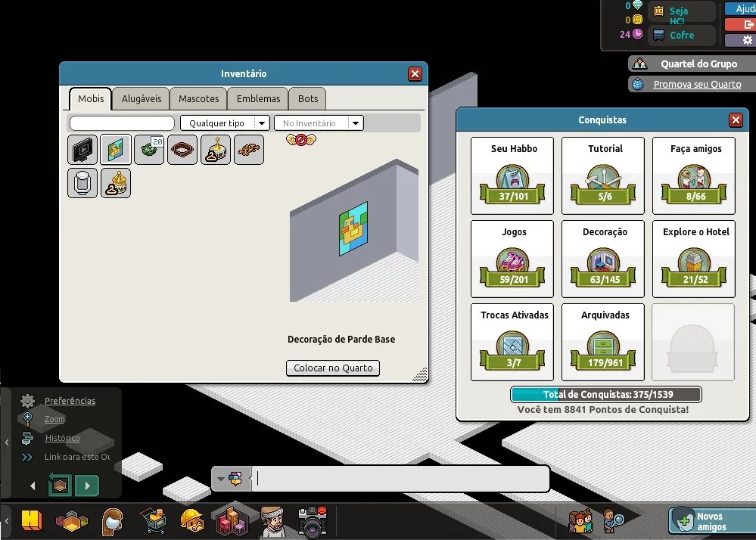This screenshot has width=756, height=540.
Task: Open the builders club hard hat icon
Action: [x=192, y=521]
